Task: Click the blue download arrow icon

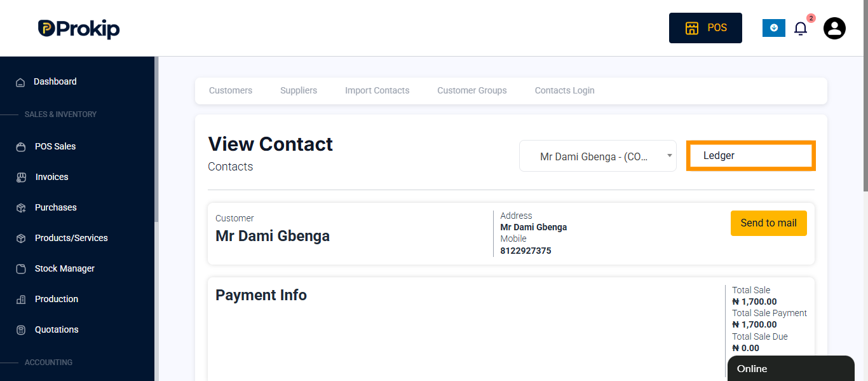Action: (774, 28)
